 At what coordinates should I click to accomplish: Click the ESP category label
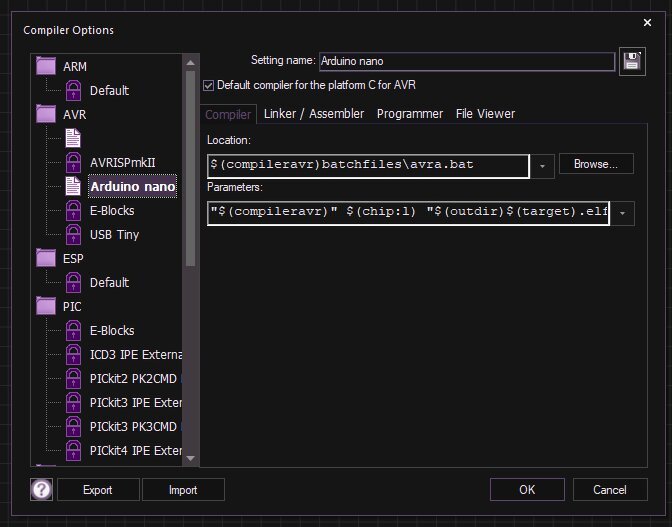tap(73, 258)
